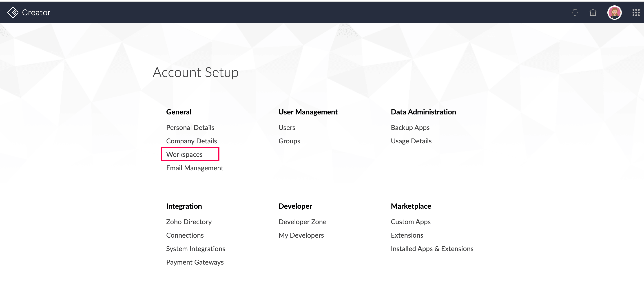
Task: Open the Company Details link
Action: point(191,141)
